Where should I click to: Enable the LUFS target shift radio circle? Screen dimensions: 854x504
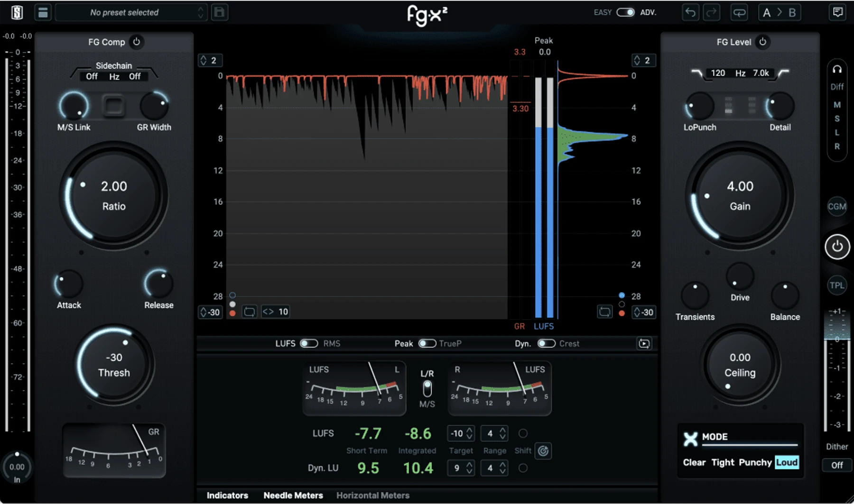pos(523,433)
